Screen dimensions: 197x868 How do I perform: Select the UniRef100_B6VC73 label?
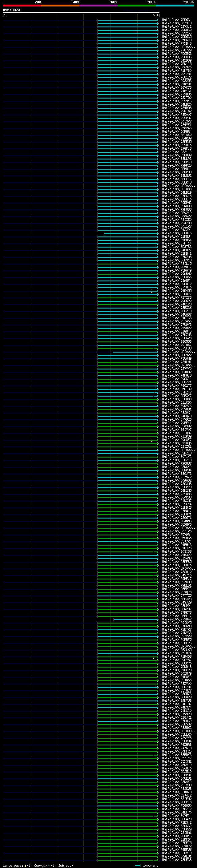click(177, 87)
